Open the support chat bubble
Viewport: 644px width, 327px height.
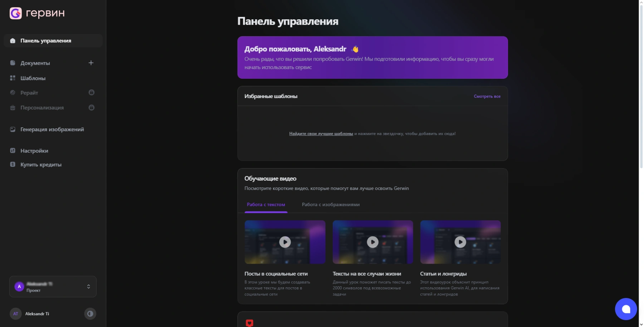[625, 309]
